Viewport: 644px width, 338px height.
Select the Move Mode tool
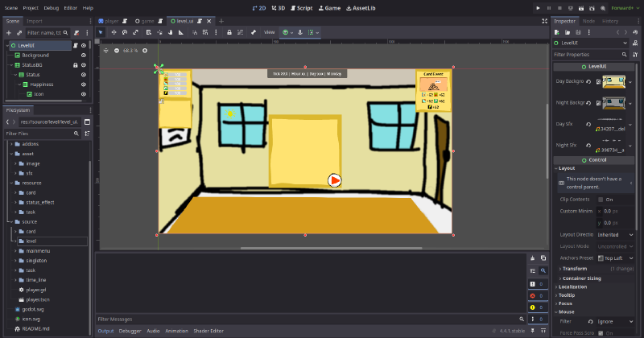[x=114, y=32]
